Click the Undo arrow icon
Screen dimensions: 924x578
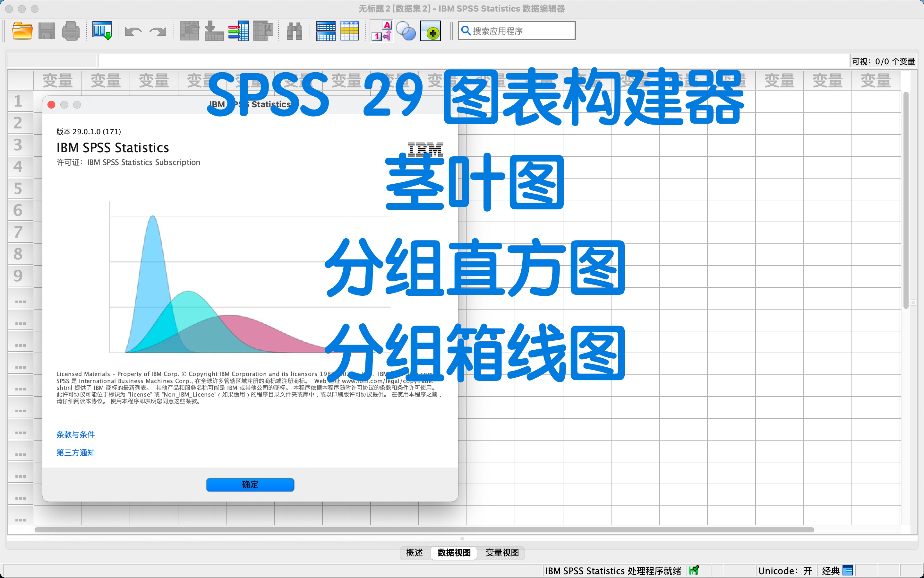pyautogui.click(x=133, y=31)
